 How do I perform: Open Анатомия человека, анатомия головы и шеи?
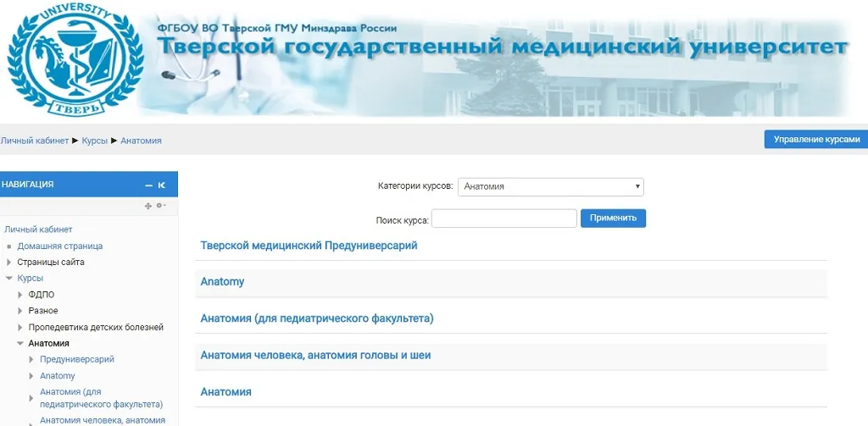coord(315,355)
